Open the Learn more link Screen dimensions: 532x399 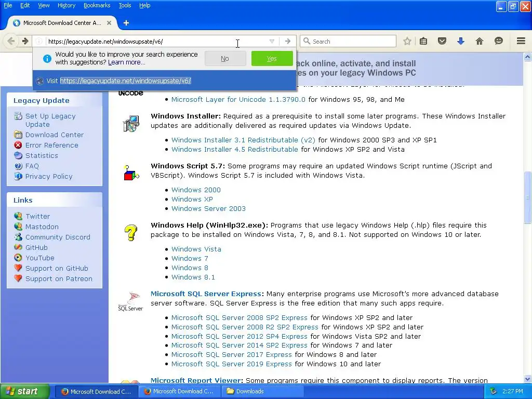pos(127,62)
